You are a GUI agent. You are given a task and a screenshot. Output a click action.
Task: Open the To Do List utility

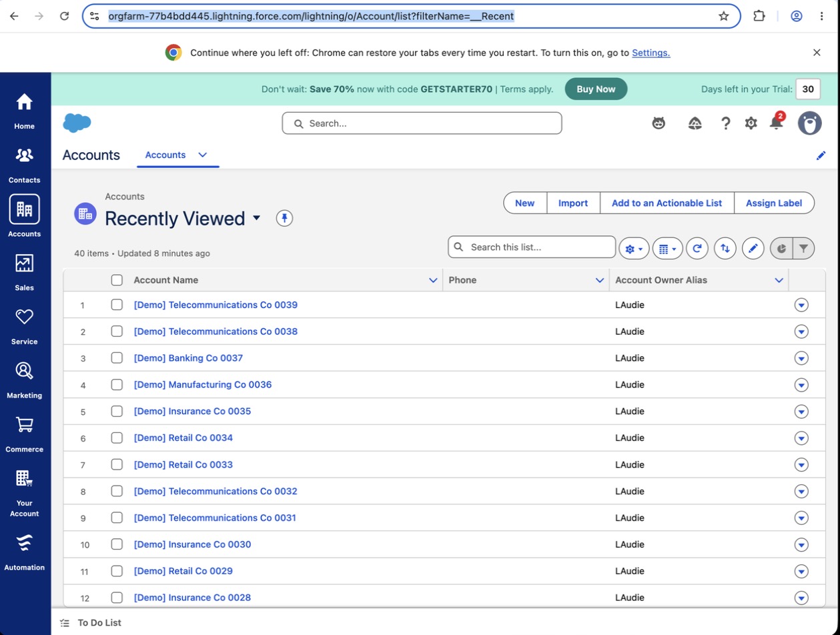91,622
